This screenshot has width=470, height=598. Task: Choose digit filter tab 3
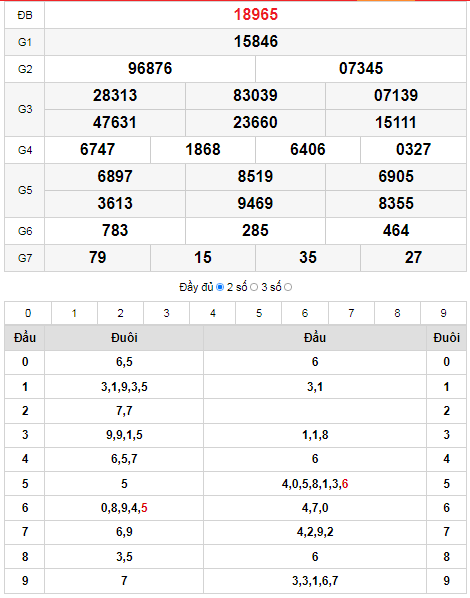click(166, 313)
